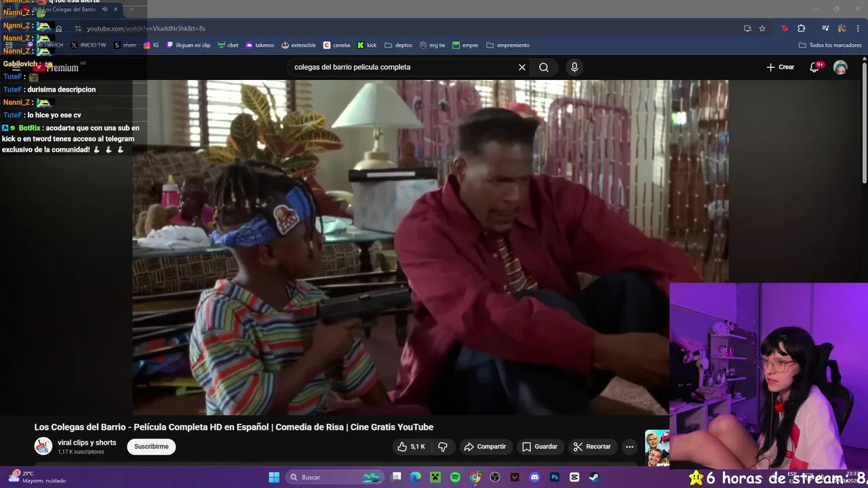The width and height of the screenshot is (868, 488).
Task: Mute the tab using its speaker icon
Action: [x=104, y=9]
